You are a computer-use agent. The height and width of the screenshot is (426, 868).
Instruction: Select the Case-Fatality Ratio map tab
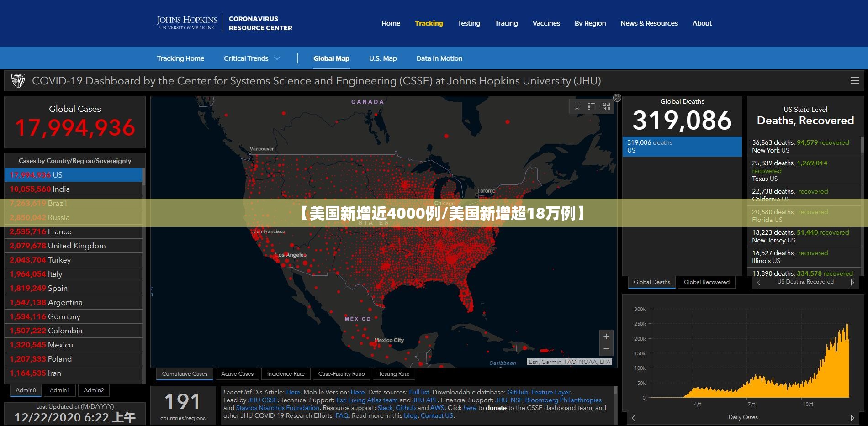pos(341,374)
